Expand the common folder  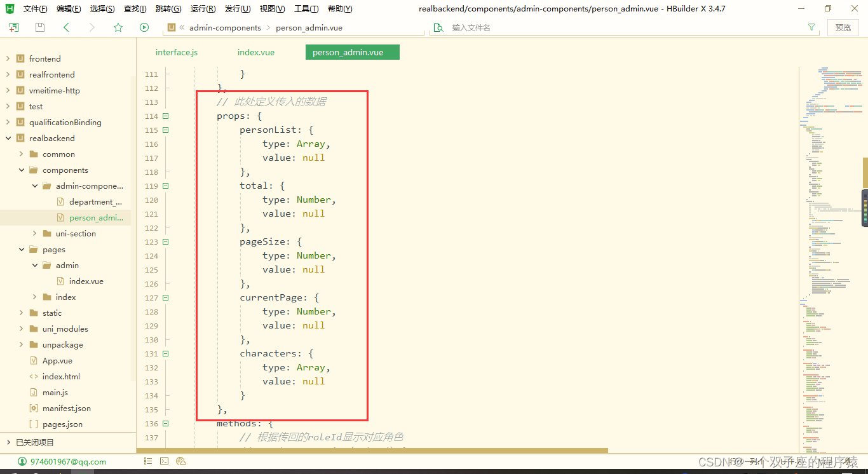pyautogui.click(x=21, y=154)
